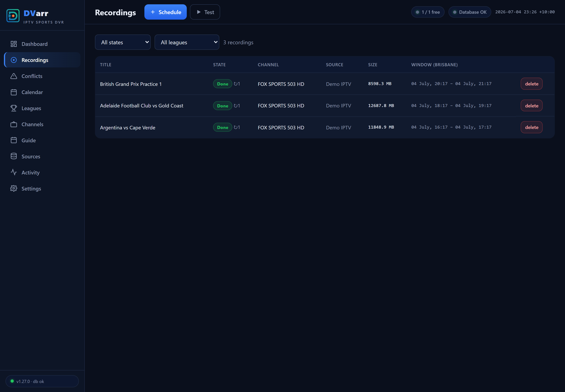Image resolution: width=565 pixels, height=392 pixels.
Task: Delete Argentina vs Cape Verde recording
Action: point(532,127)
